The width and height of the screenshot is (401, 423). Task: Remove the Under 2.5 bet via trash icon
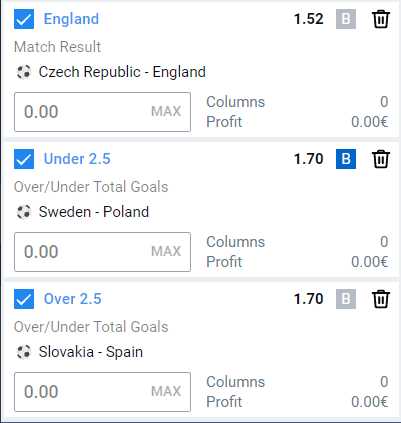tap(381, 159)
